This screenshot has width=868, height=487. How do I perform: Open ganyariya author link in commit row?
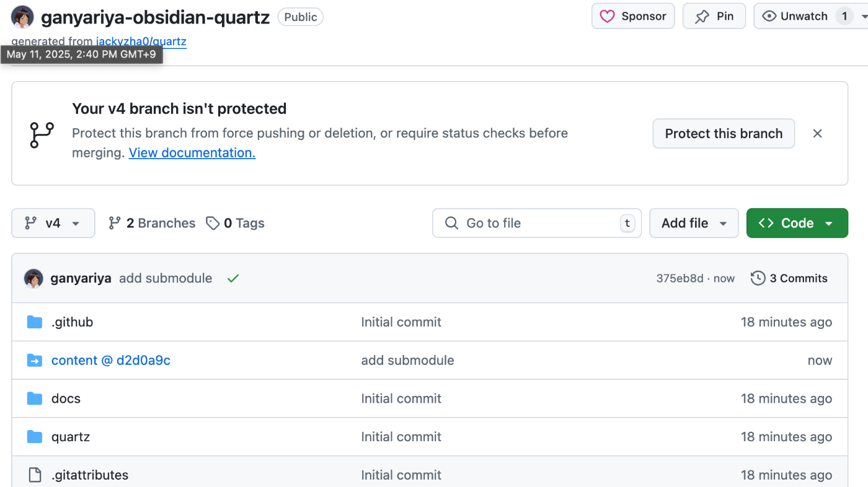pos(81,278)
